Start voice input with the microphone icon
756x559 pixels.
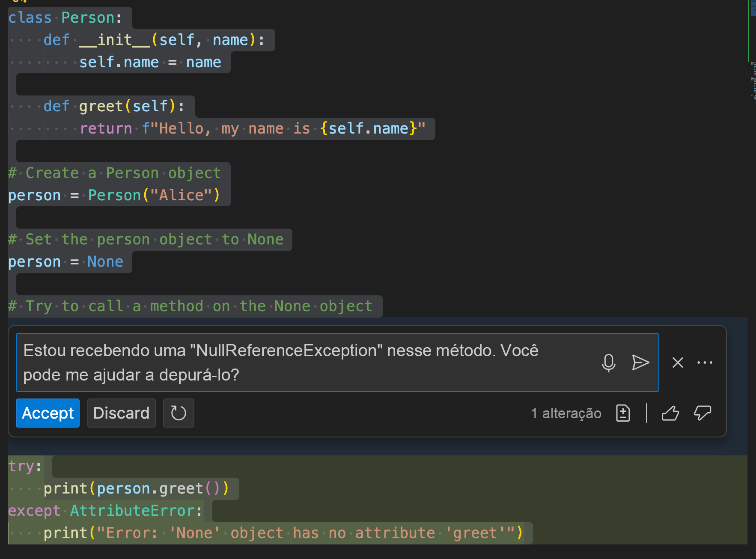coord(610,363)
